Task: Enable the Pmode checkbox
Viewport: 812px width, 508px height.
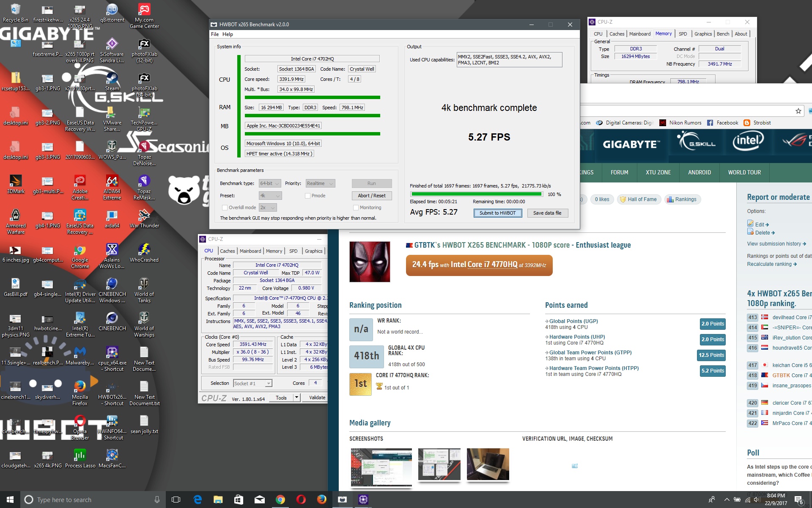Action: coord(307,196)
